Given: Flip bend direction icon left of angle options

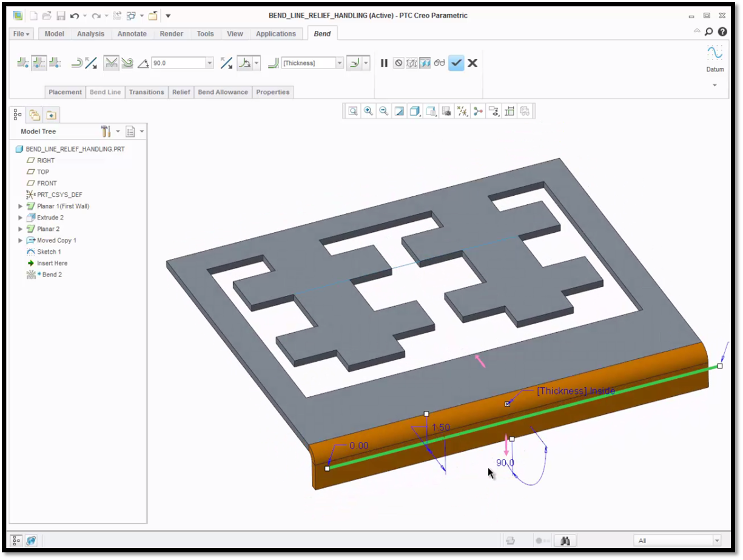Looking at the screenshot, I should 91,62.
